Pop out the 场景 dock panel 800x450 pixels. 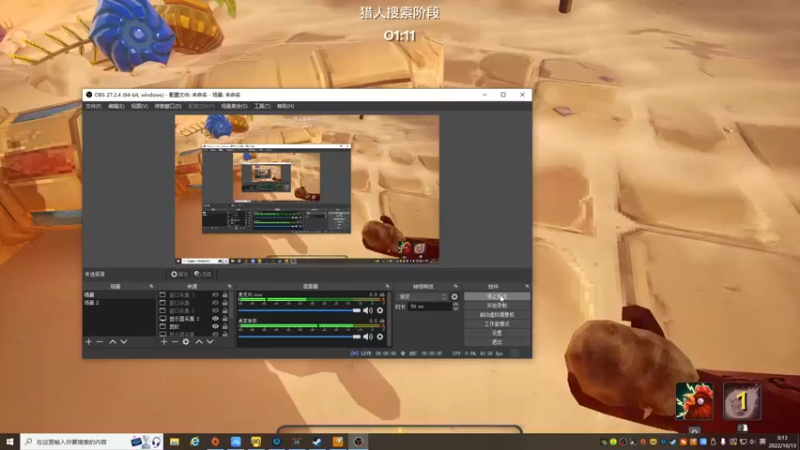151,286
